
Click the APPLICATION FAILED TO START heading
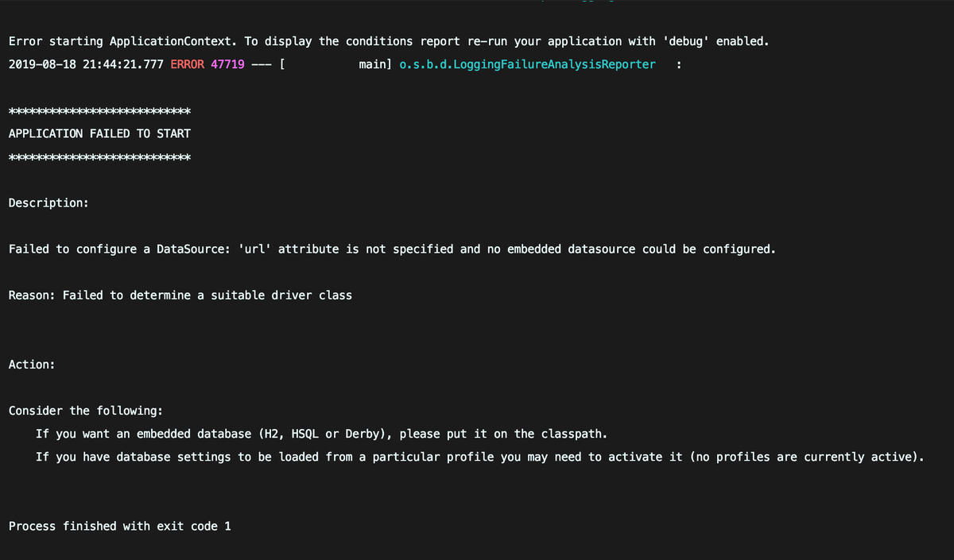(99, 133)
